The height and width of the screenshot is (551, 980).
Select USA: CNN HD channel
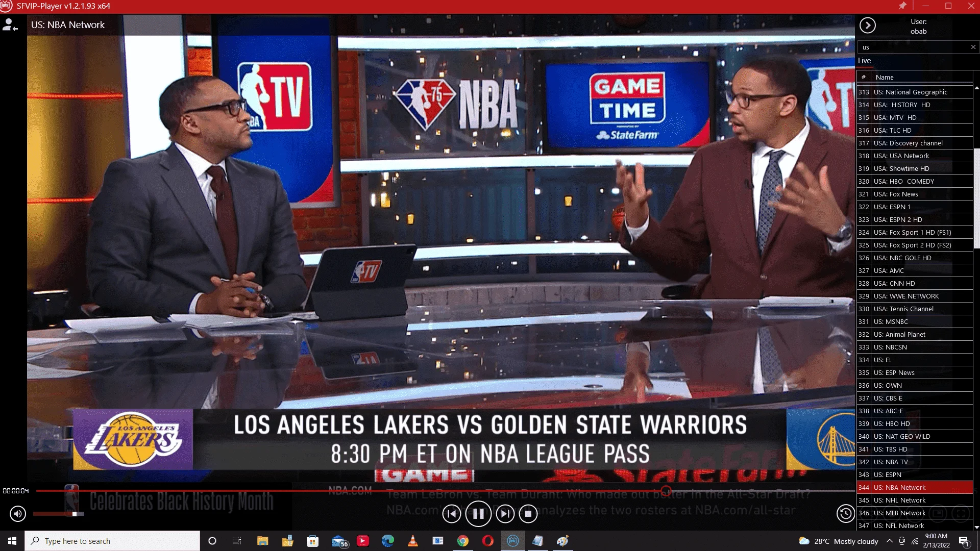915,283
